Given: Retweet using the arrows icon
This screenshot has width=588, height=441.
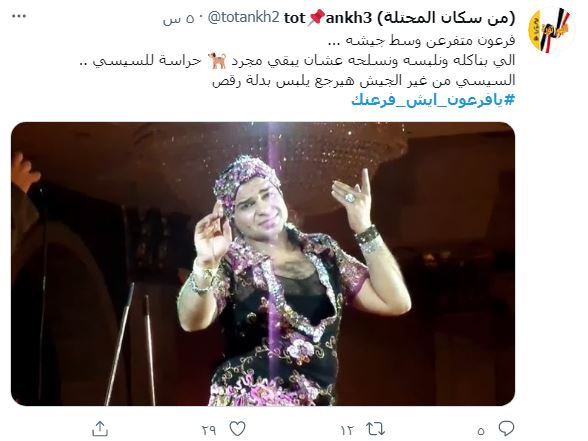Looking at the screenshot, I should [x=375, y=429].
